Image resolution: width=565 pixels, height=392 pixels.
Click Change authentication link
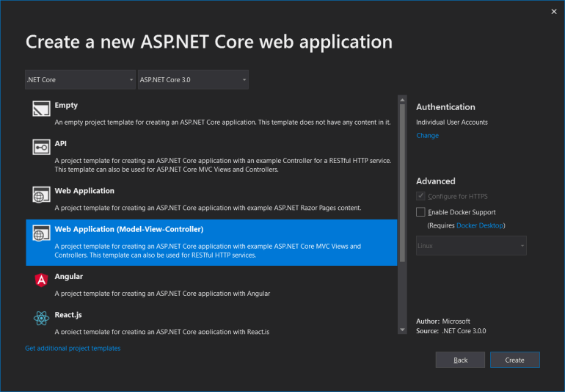coord(427,136)
